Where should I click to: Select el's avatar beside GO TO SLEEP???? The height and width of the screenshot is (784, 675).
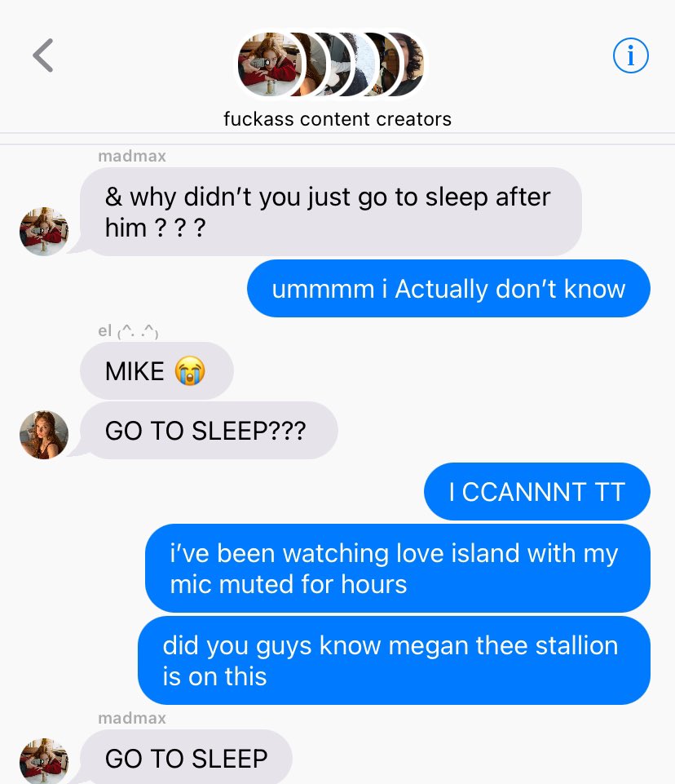pos(44,435)
